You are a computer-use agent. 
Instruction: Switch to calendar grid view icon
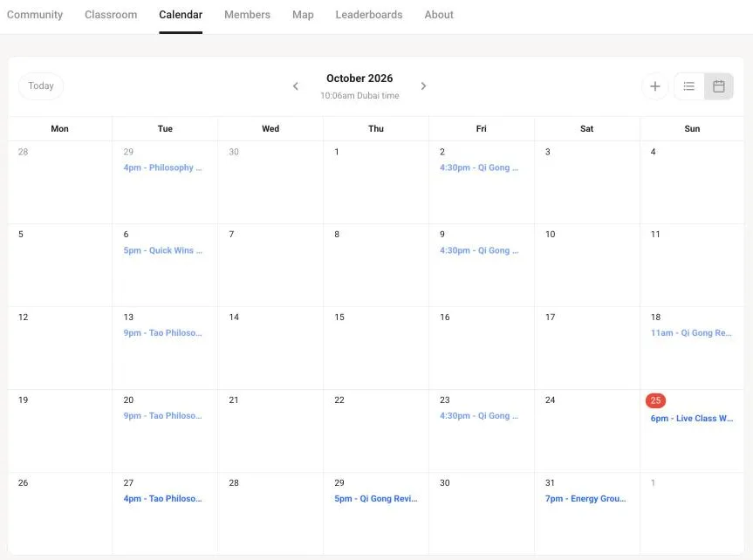[x=718, y=86]
